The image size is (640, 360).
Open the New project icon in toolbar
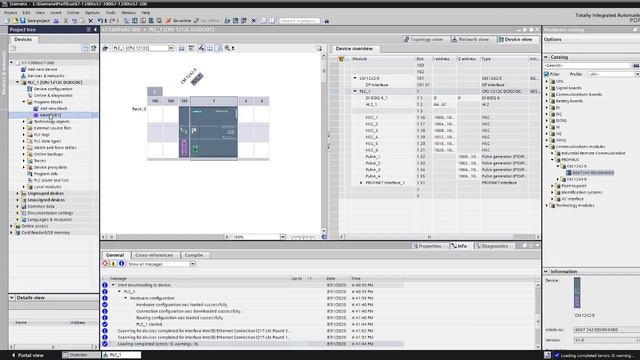(x=7, y=20)
